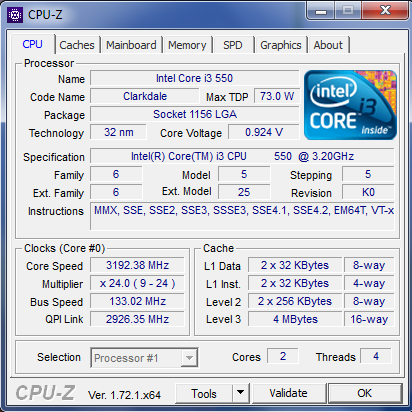This screenshot has height=412, width=412.
Task: Click the disabled maximize button
Action: click(x=348, y=11)
